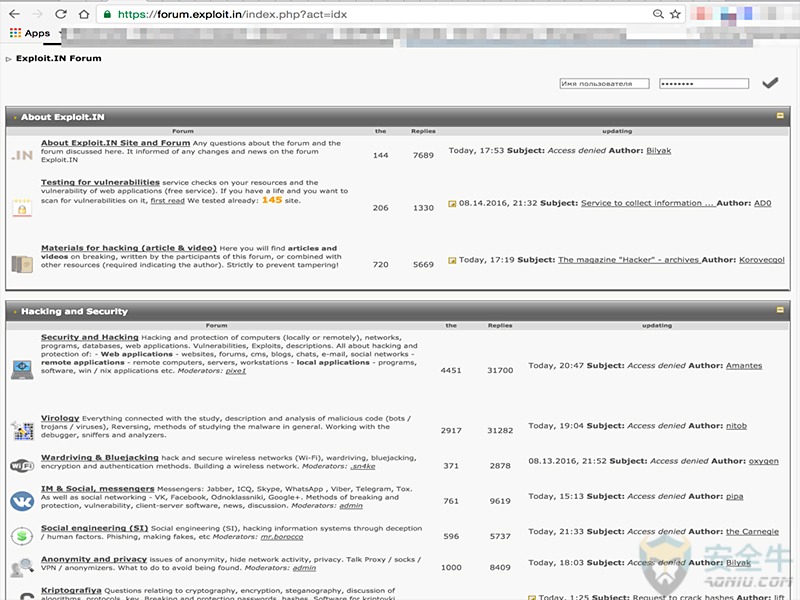Click the VK icon for IM & Social
800x600 pixels.
[22, 501]
